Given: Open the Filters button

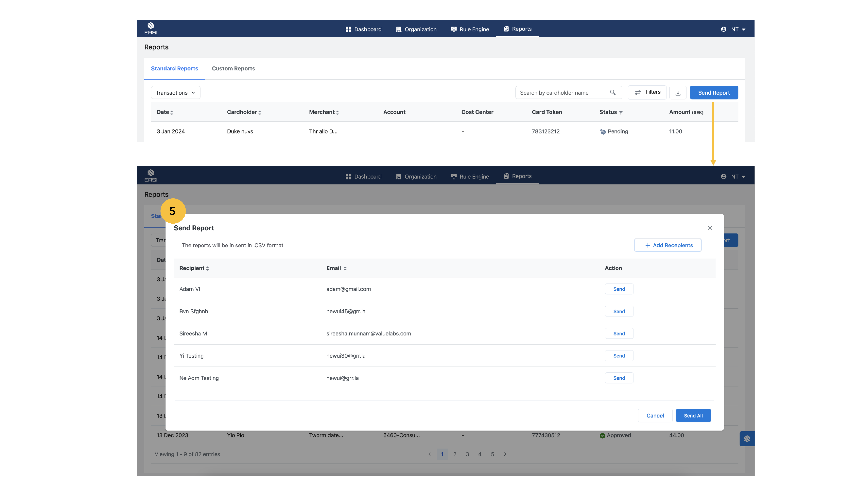Looking at the screenshot, I should click(647, 92).
